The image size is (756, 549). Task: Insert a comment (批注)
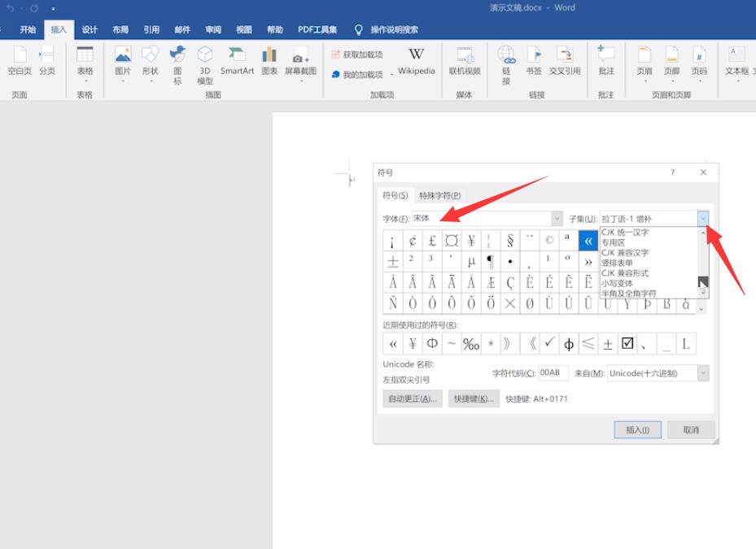606,61
